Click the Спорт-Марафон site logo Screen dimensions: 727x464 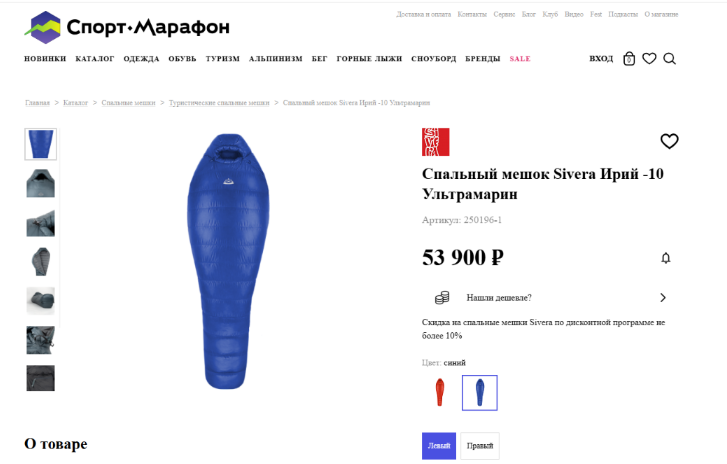click(127, 27)
